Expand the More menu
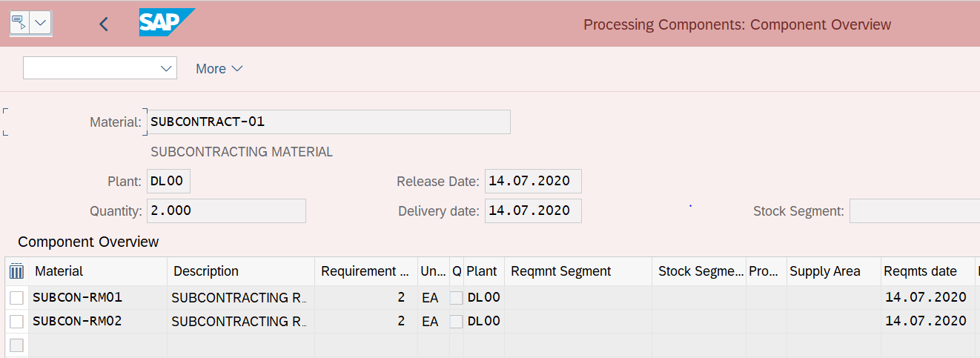The width and height of the screenshot is (980, 358). click(x=219, y=69)
